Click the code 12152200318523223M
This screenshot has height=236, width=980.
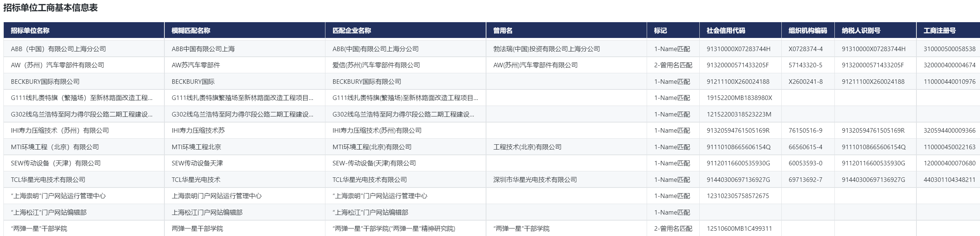pyautogui.click(x=739, y=114)
